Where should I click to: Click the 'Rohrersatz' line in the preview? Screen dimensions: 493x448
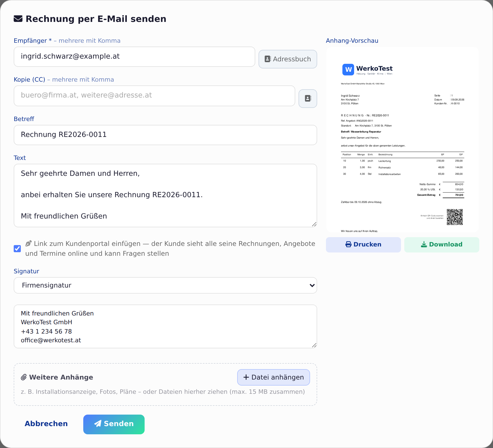385,168
